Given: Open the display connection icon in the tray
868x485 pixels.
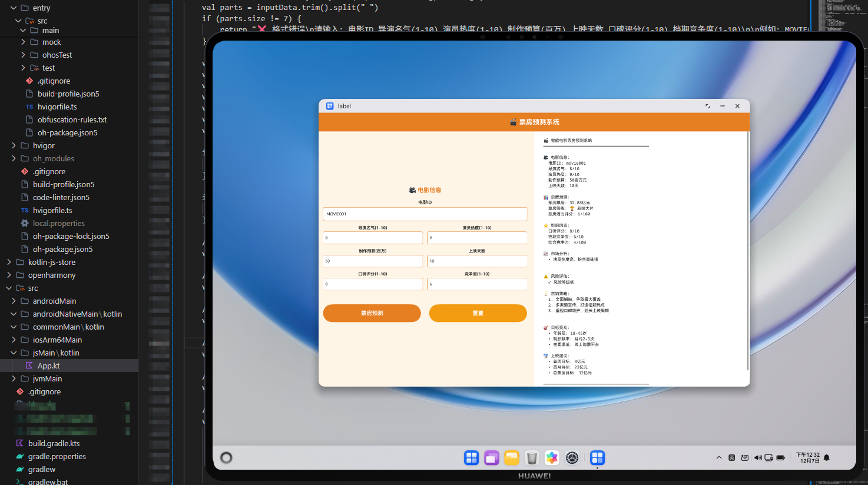Looking at the screenshot, I should (x=768, y=457).
